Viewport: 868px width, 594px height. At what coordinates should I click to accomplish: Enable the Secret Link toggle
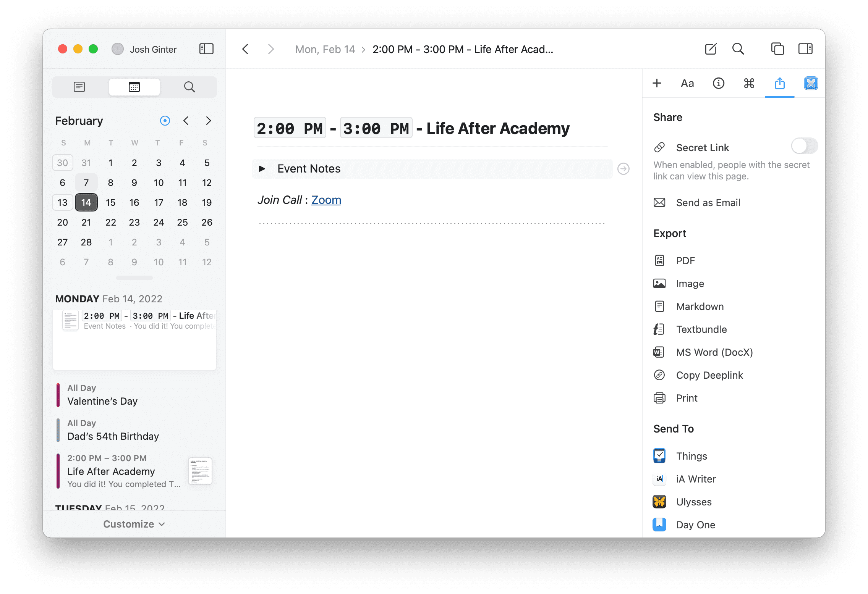[804, 146]
